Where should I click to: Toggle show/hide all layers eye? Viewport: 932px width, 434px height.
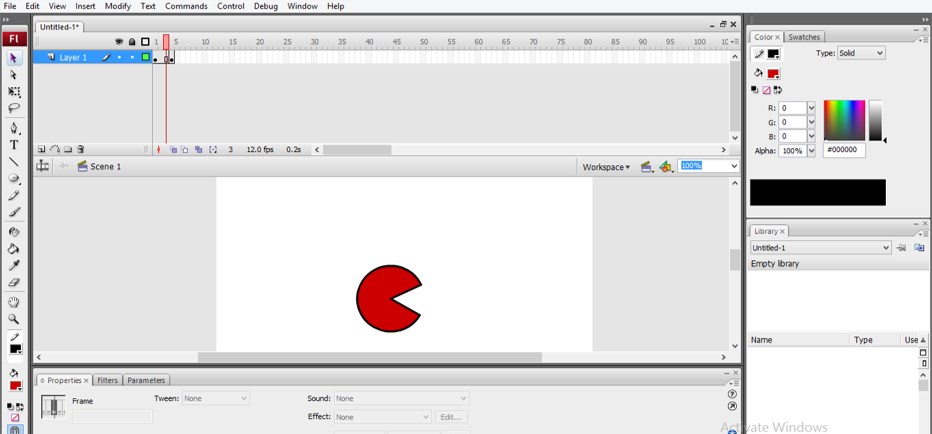pyautogui.click(x=119, y=42)
